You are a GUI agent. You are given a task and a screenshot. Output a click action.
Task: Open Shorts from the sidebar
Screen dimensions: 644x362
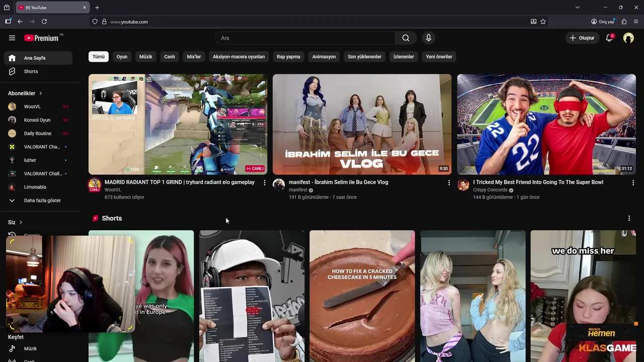click(38, 71)
